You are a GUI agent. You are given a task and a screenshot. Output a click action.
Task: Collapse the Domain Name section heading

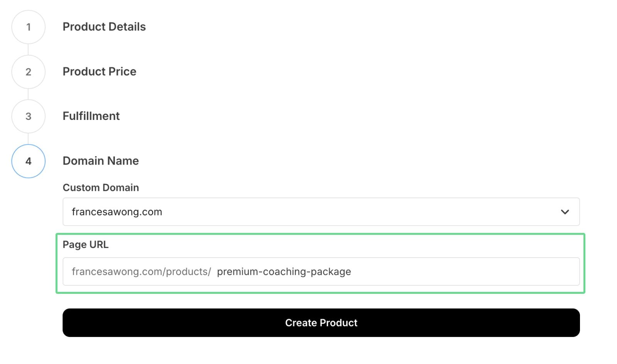[x=101, y=161]
